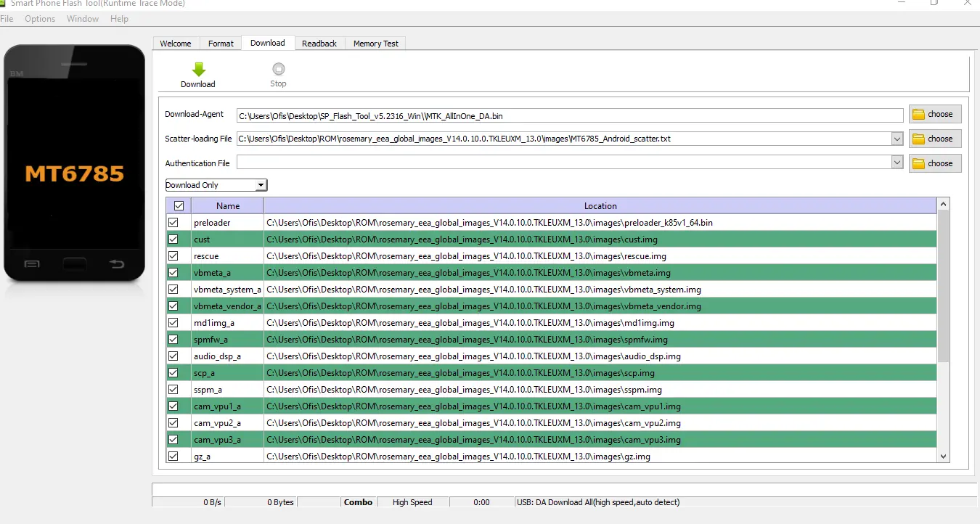The height and width of the screenshot is (524, 980).
Task: Open the Readback tab
Action: tap(319, 44)
